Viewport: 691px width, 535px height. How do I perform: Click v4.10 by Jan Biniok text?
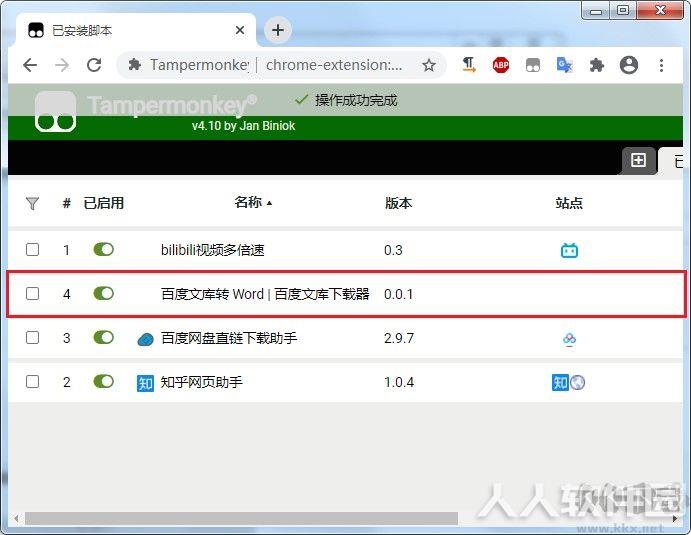click(243, 126)
